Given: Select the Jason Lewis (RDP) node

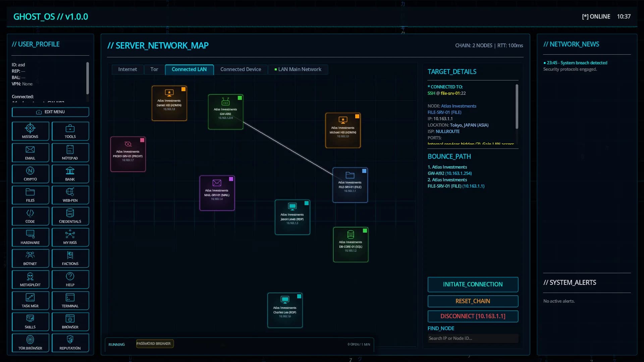Looking at the screenshot, I should (x=292, y=217).
